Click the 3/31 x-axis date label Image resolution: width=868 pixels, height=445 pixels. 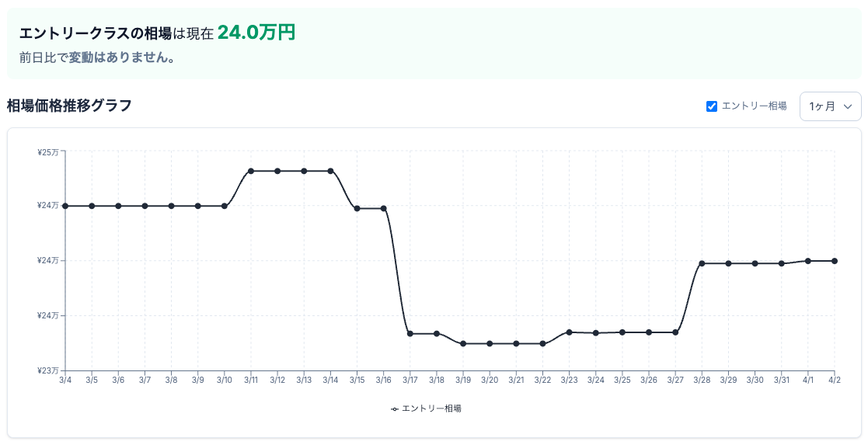781,381
